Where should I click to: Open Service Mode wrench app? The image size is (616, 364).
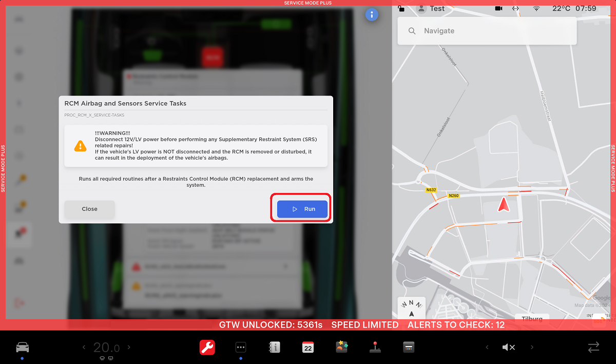(x=207, y=348)
